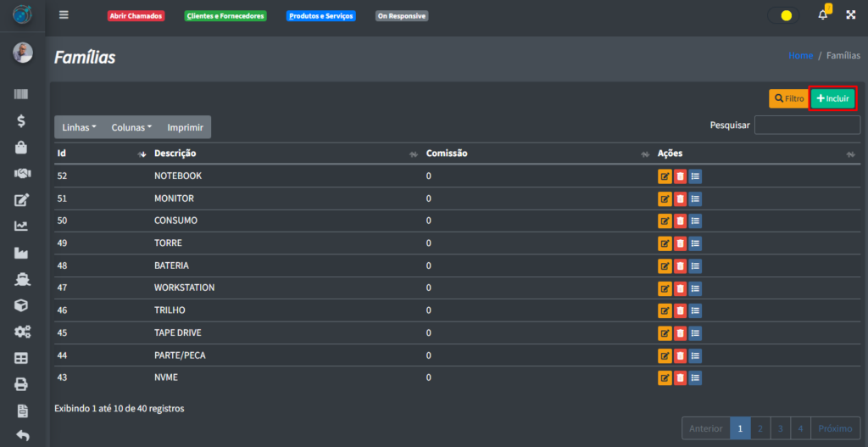Open the handshake sidebar icon

(22, 173)
